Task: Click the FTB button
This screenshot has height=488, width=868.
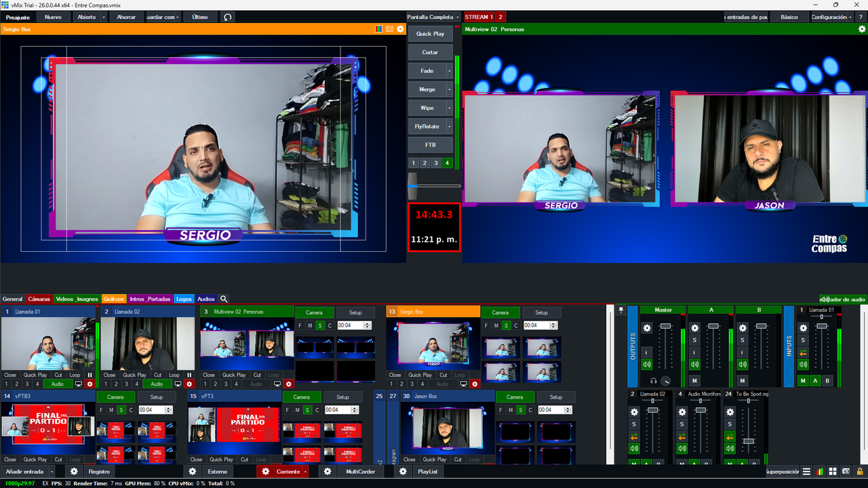Action: 430,145
